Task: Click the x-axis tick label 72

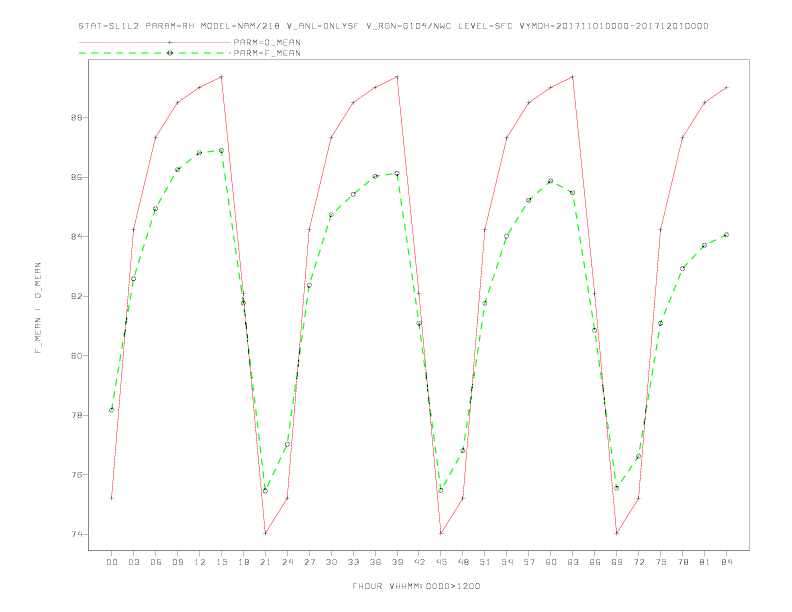Action: pyautogui.click(x=639, y=562)
